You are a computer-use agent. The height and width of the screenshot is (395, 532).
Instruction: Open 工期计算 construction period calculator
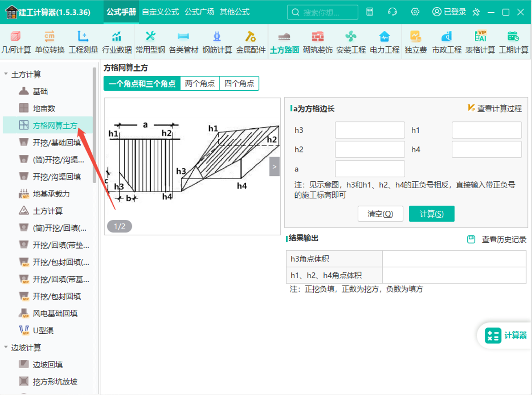(x=513, y=42)
